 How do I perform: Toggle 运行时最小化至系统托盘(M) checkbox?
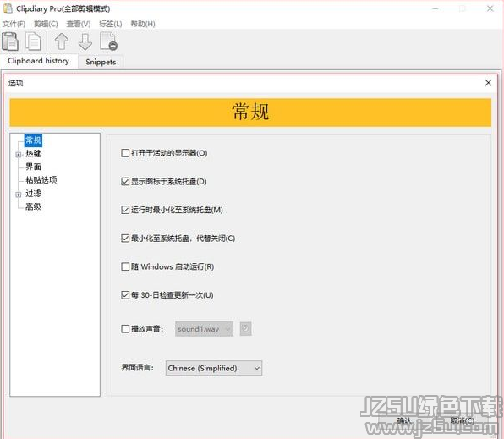click(125, 210)
